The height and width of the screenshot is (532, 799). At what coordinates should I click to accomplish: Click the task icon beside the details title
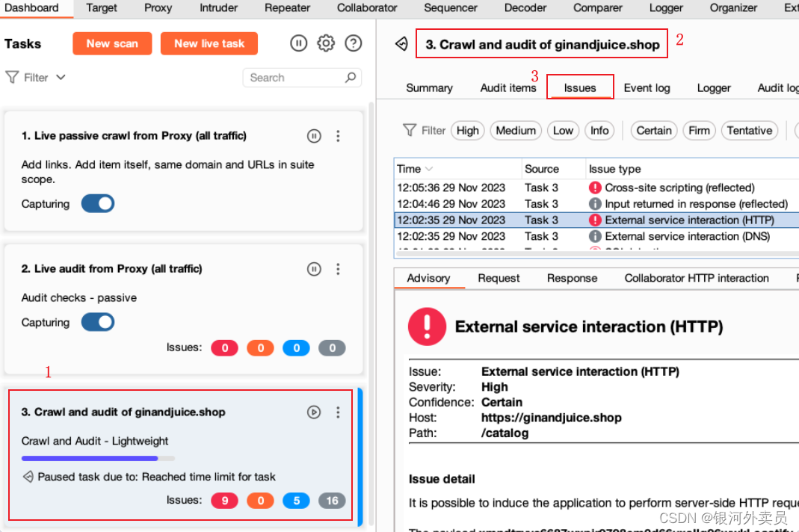[x=401, y=44]
